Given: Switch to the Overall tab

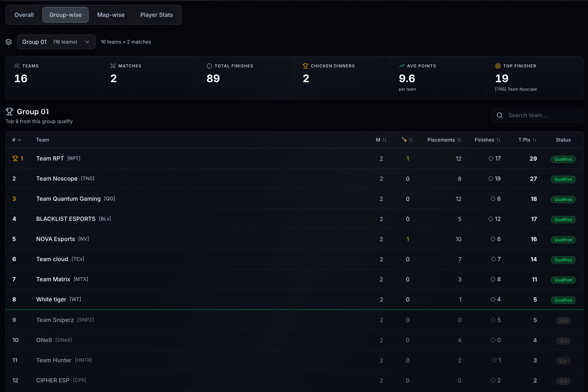Looking at the screenshot, I should click(x=24, y=15).
